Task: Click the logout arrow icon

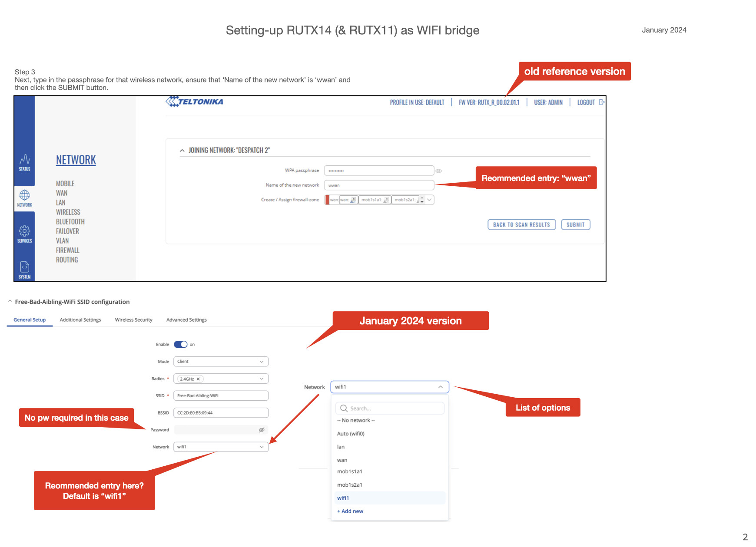Action: pyautogui.click(x=602, y=102)
